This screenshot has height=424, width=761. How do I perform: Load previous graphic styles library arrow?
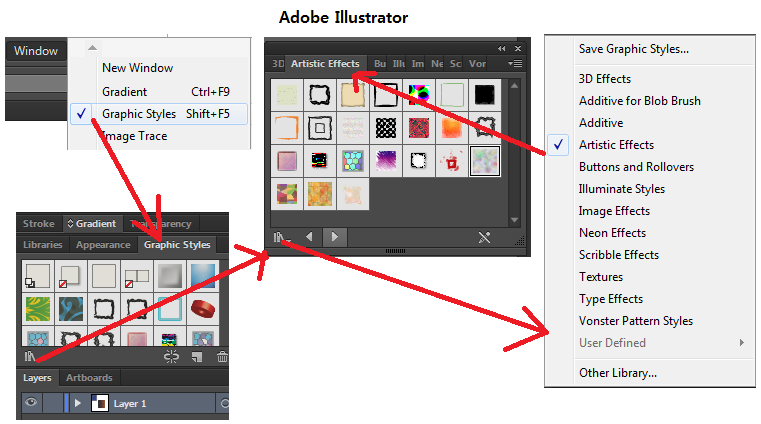tap(309, 237)
